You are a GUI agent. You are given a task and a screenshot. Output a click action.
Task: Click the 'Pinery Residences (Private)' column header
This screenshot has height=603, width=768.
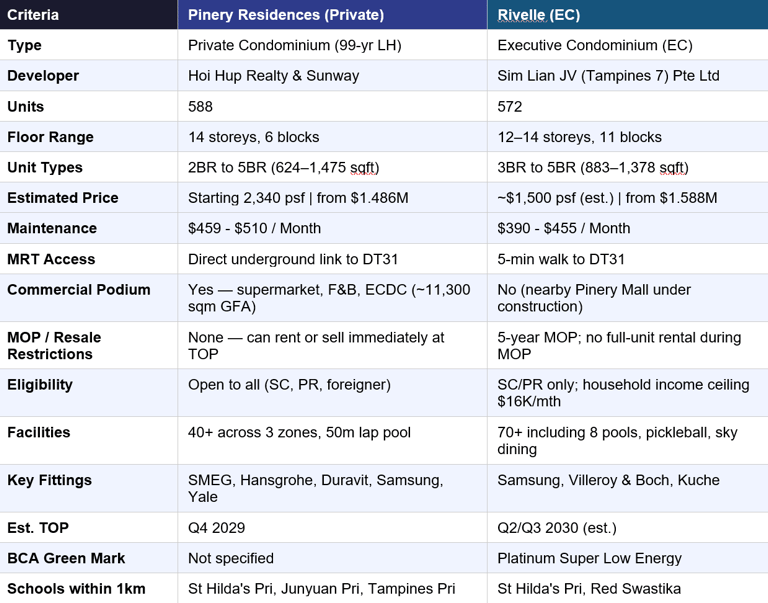333,14
